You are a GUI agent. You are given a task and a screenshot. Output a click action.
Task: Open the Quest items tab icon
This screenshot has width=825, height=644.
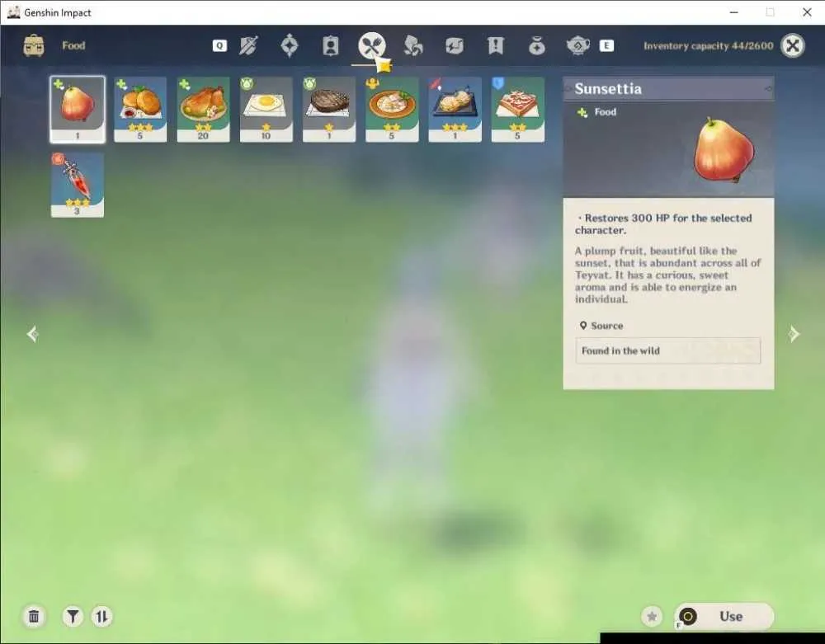(495, 45)
